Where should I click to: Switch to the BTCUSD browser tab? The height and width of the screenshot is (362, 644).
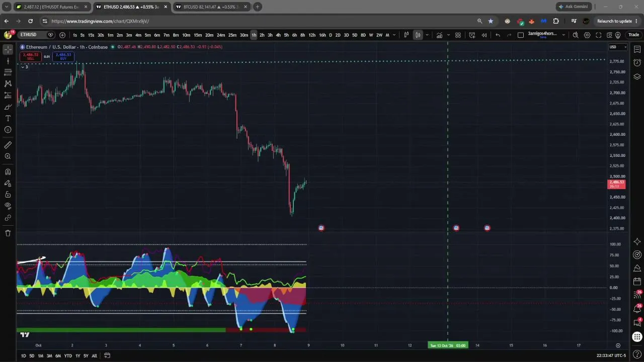pos(211,7)
